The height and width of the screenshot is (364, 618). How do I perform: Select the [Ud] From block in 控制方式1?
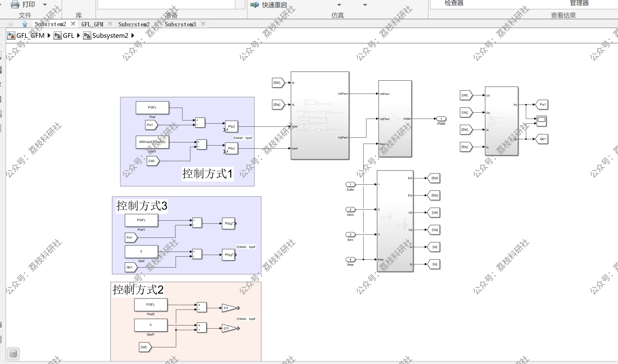point(153,161)
